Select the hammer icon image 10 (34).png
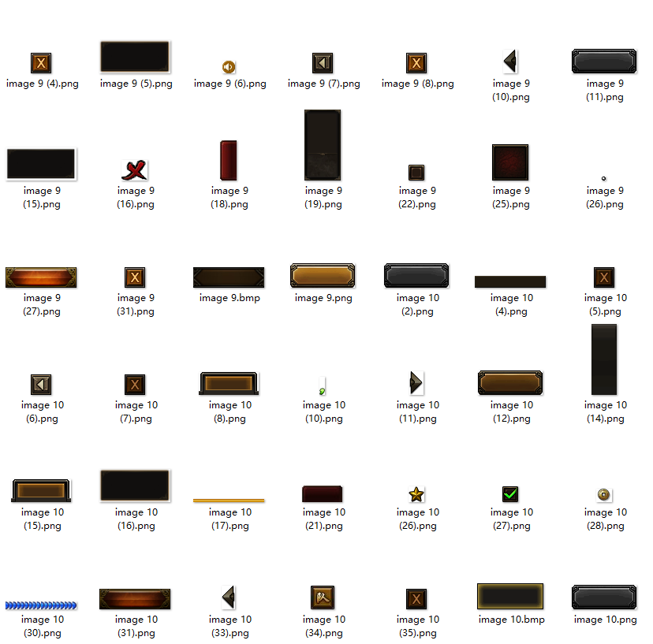Image resolution: width=653 pixels, height=644 pixels. tap(323, 597)
